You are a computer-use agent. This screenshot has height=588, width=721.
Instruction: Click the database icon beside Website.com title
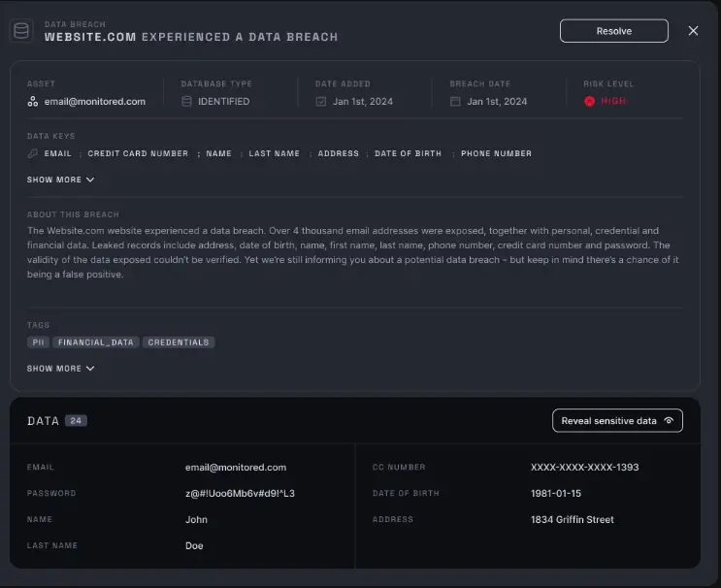[x=21, y=31]
